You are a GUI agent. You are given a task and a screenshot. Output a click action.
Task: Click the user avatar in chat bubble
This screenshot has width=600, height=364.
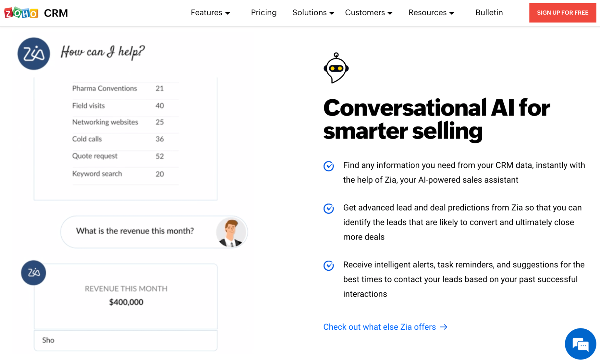point(231,232)
